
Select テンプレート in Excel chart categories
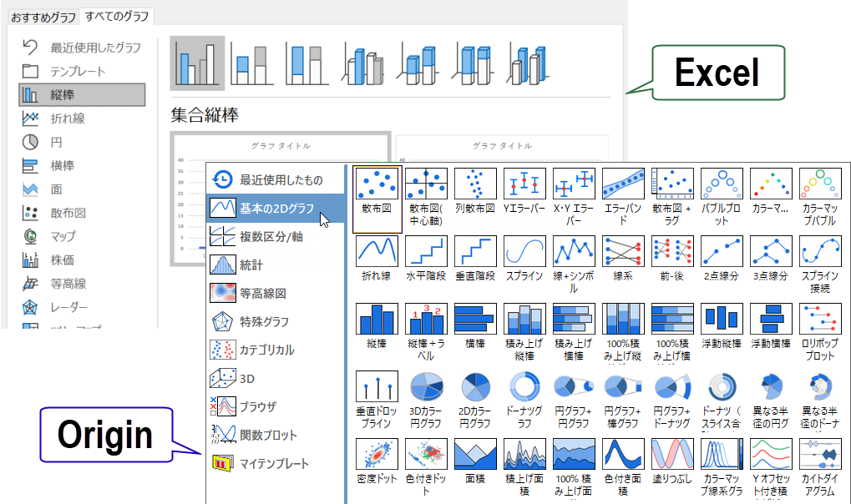click(83, 71)
